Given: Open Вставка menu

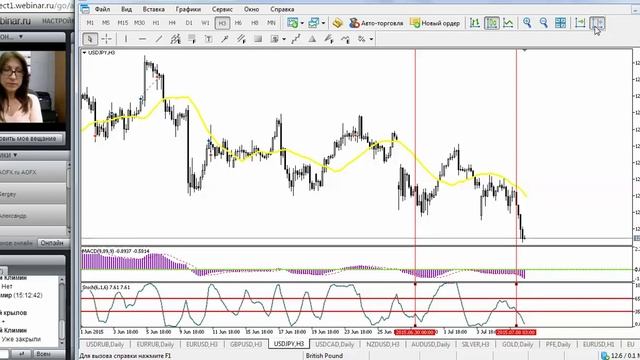Looking at the screenshot, I should tap(153, 9).
